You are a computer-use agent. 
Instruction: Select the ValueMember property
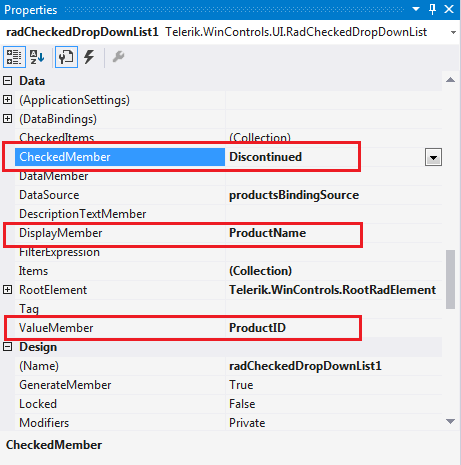(x=56, y=328)
